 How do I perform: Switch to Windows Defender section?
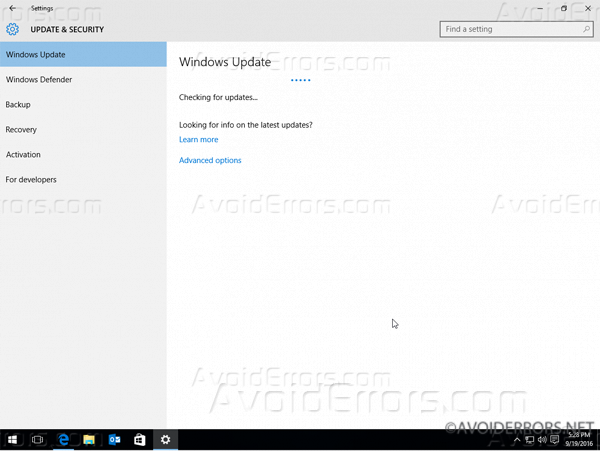[39, 79]
